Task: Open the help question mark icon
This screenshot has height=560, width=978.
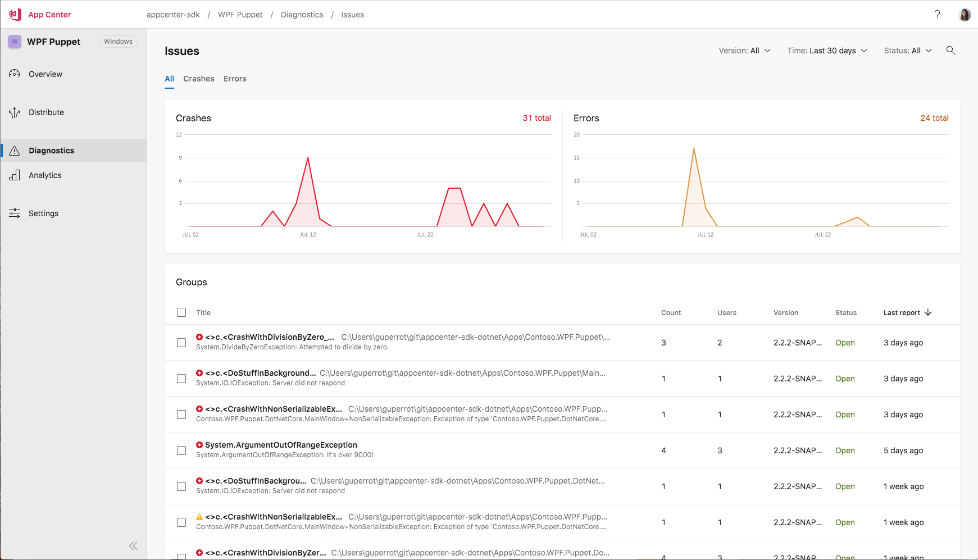Action: [x=937, y=15]
